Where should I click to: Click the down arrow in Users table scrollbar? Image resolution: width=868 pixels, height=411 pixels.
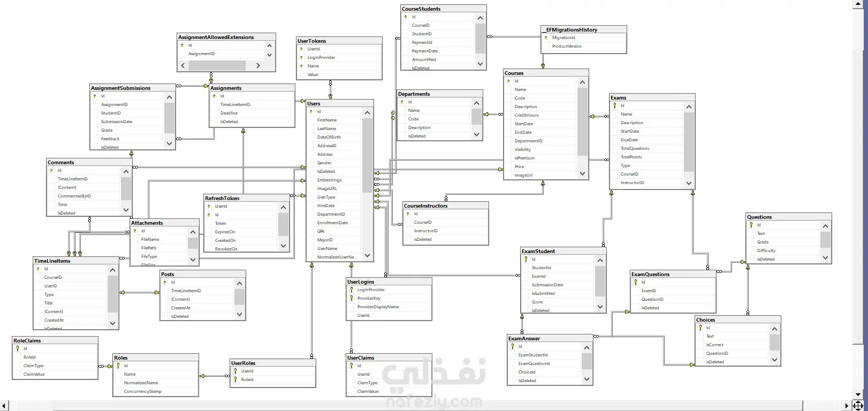tap(367, 256)
